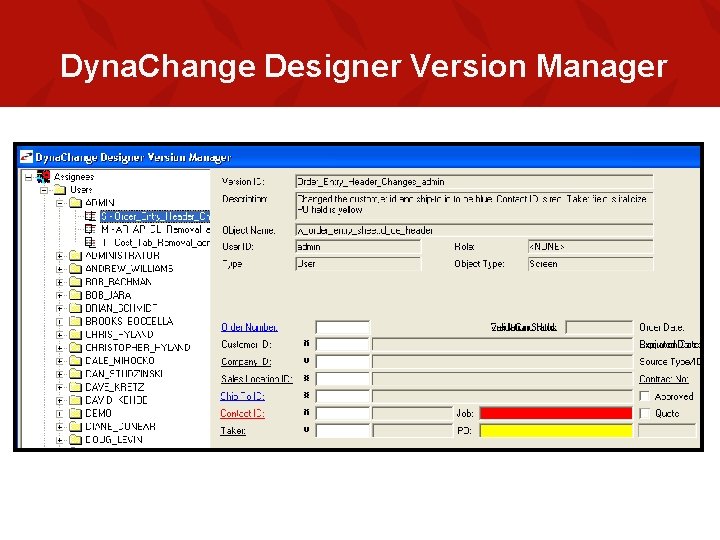Screen dimensions: 720x540
Task: Click the Object Type field showing Screen
Action: point(591,264)
